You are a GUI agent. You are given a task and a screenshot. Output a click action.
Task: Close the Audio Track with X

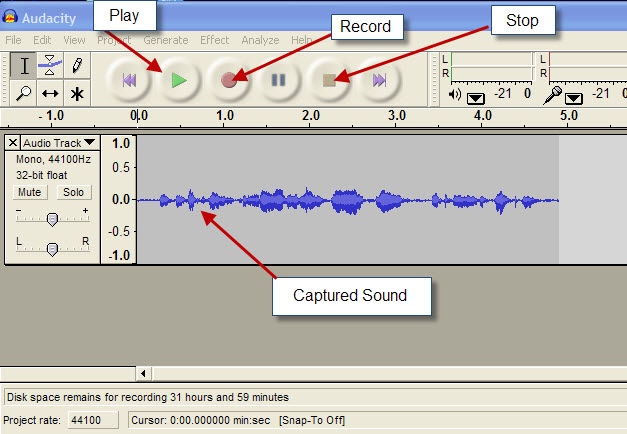(13, 142)
